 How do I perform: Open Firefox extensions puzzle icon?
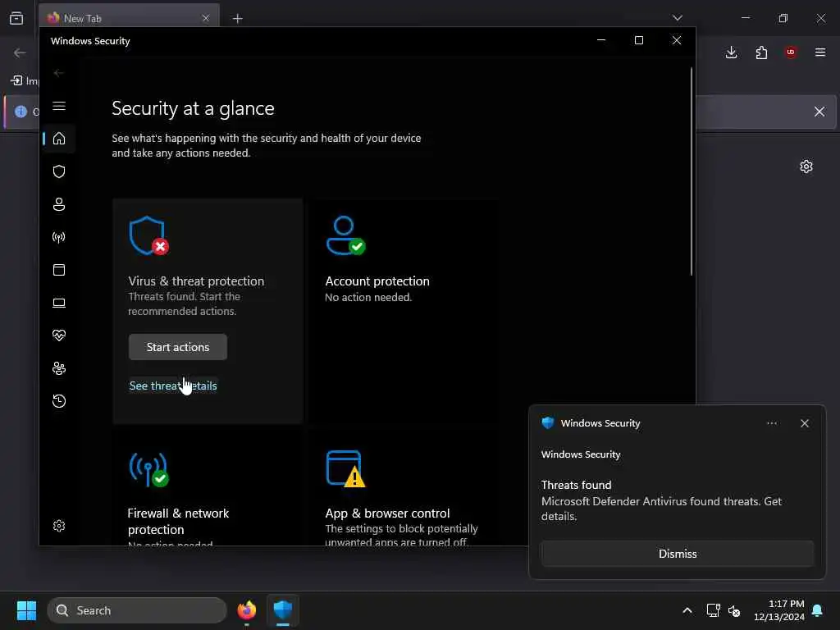point(761,52)
